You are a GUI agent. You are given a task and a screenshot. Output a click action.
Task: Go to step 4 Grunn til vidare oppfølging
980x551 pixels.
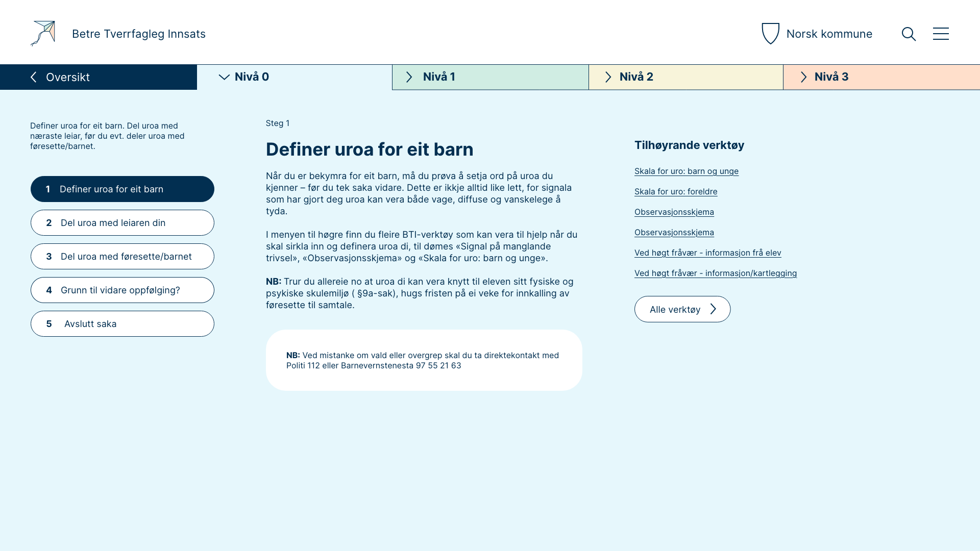tap(122, 290)
